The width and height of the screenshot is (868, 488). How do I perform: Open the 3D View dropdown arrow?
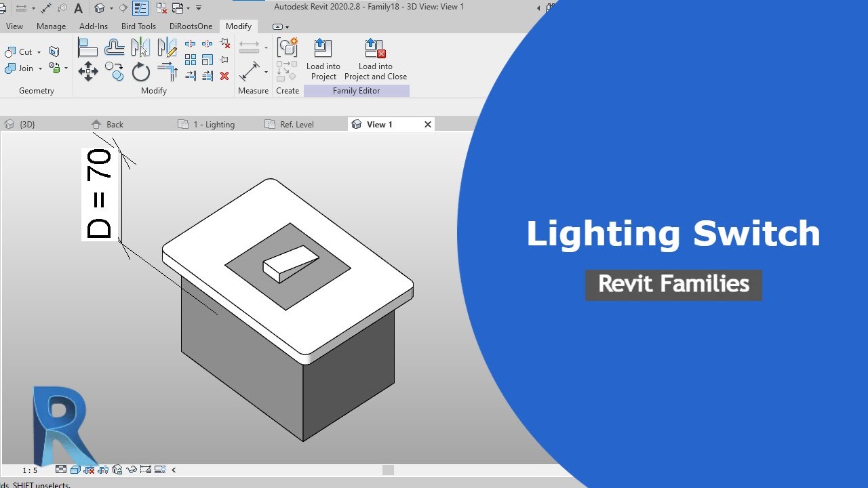tap(110, 8)
